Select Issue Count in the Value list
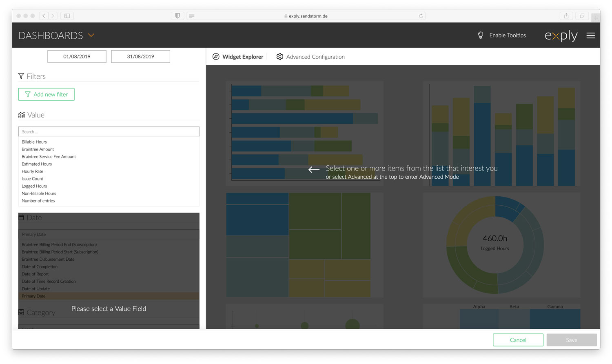 point(32,179)
